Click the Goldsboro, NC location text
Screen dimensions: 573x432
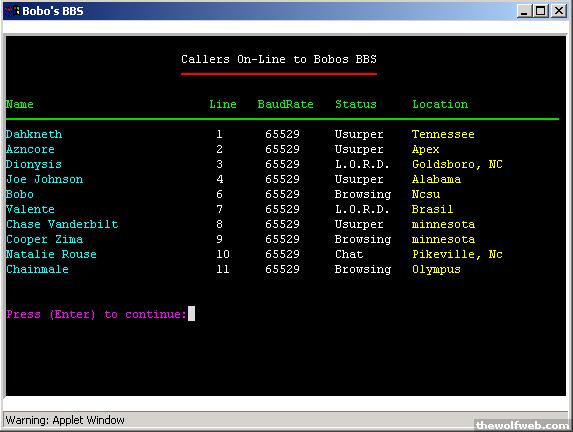pyautogui.click(x=457, y=164)
